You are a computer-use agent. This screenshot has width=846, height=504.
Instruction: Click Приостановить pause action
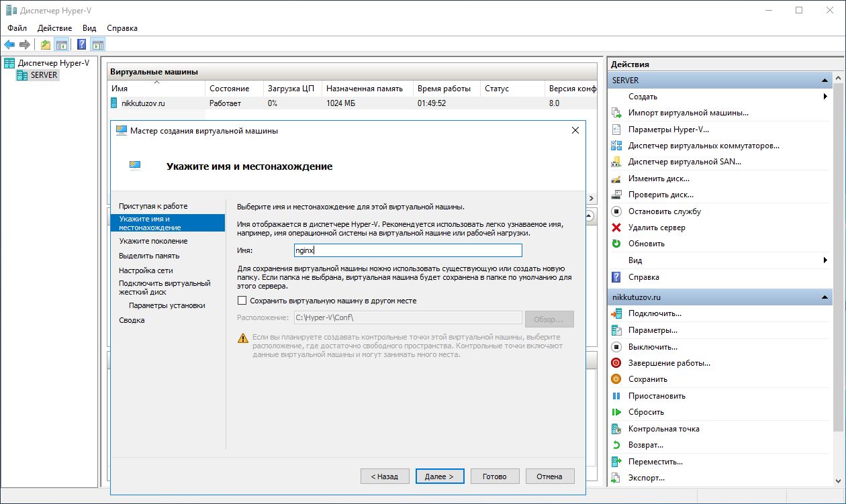click(657, 396)
